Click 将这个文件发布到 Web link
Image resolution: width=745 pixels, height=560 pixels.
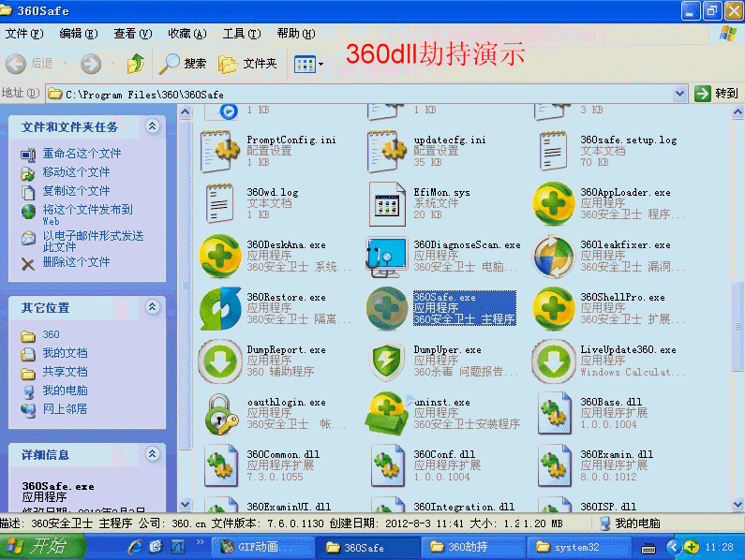click(x=88, y=214)
